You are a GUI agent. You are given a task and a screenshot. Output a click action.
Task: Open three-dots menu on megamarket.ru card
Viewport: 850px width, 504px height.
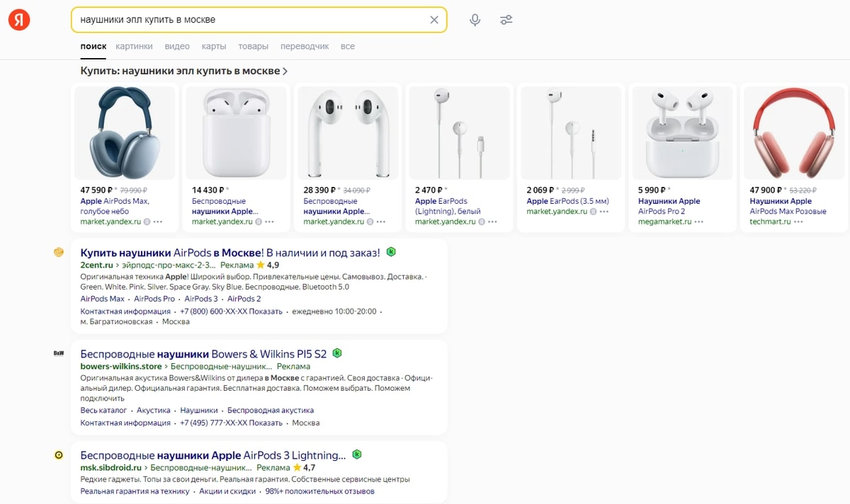(x=699, y=222)
